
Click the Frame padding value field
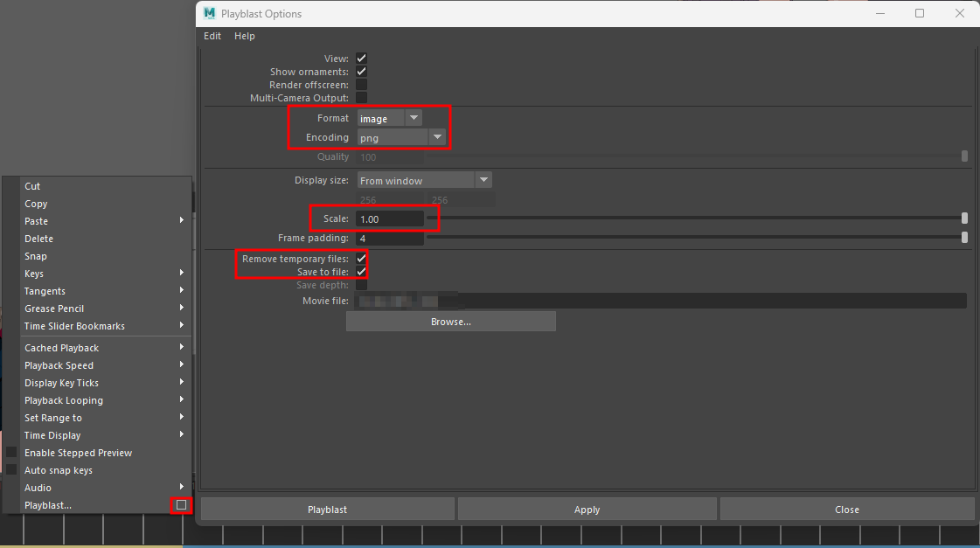click(x=390, y=238)
